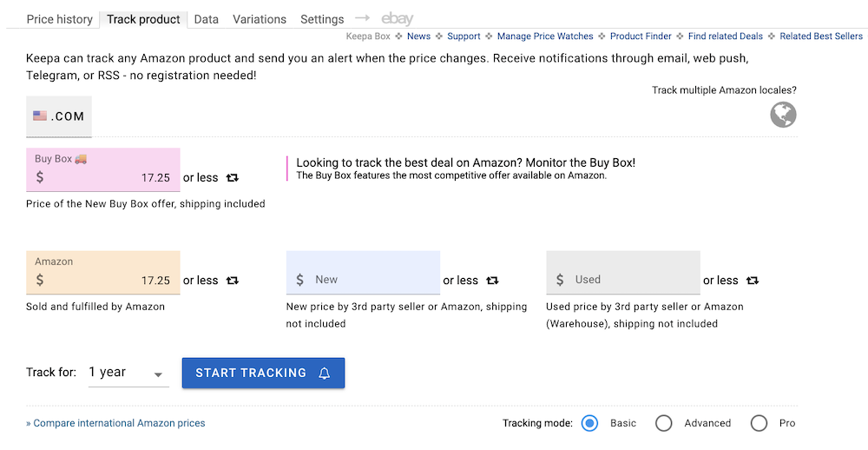Open Compare international Amazon prices link
Screen dimensions: 868x450
tap(115, 423)
